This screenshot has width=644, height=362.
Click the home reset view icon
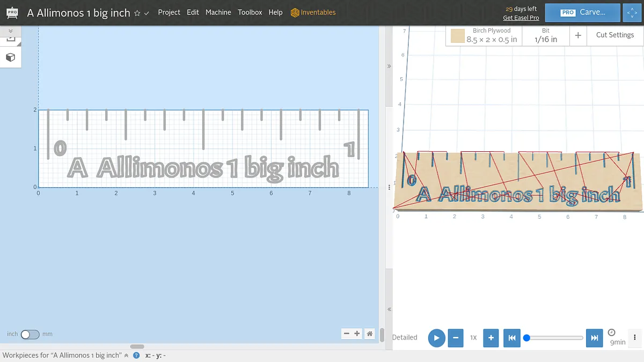pos(369,334)
